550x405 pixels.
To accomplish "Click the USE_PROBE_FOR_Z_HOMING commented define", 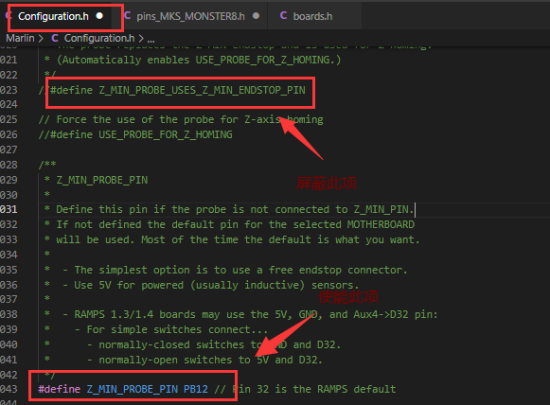I will coord(135,135).
